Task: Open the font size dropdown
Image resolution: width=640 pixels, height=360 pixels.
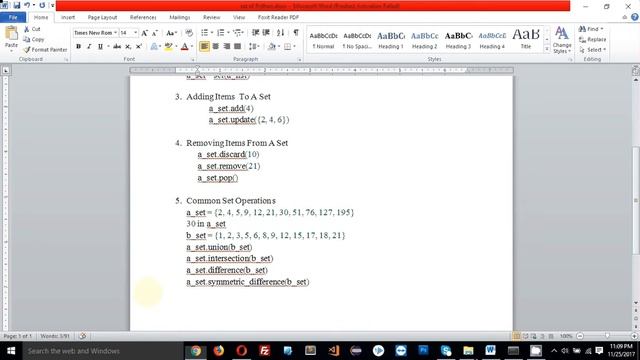Action: click(136, 33)
